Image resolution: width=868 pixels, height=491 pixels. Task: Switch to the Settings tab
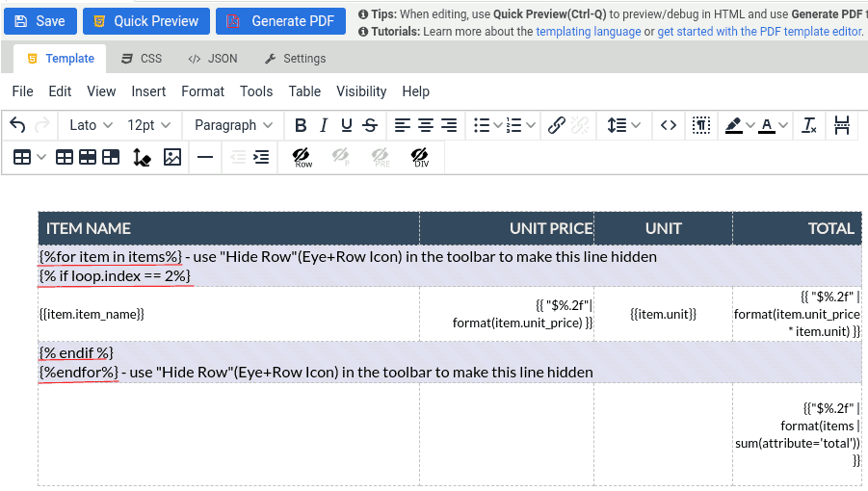tap(295, 59)
